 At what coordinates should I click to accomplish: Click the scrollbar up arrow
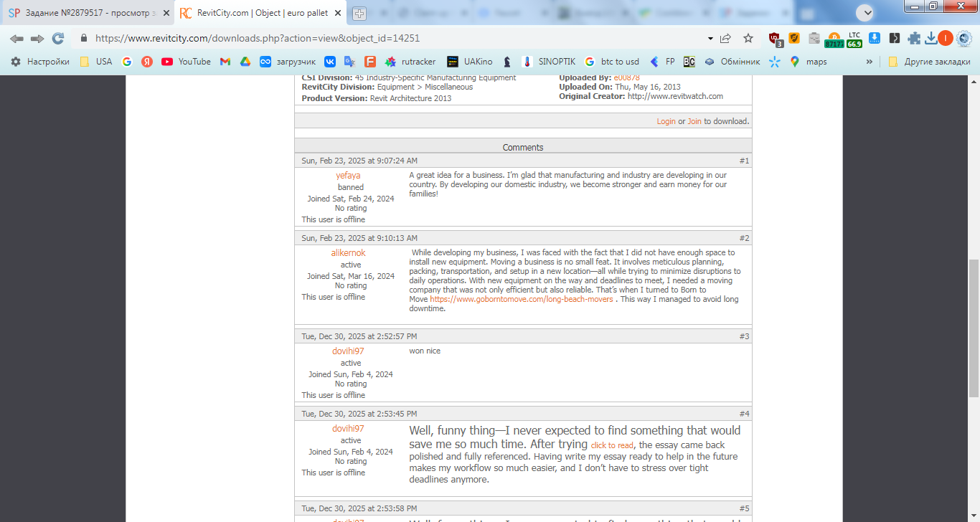974,81
